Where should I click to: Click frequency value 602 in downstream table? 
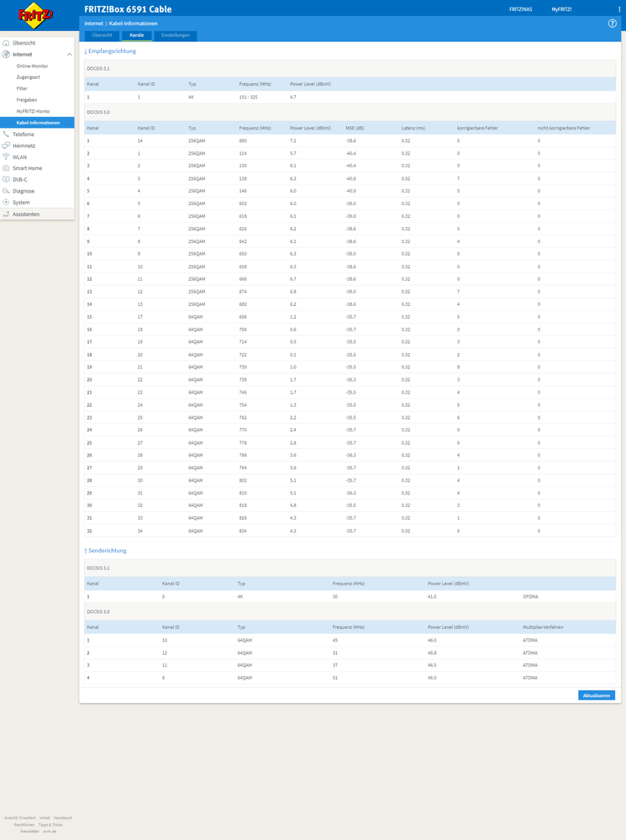pos(243,203)
